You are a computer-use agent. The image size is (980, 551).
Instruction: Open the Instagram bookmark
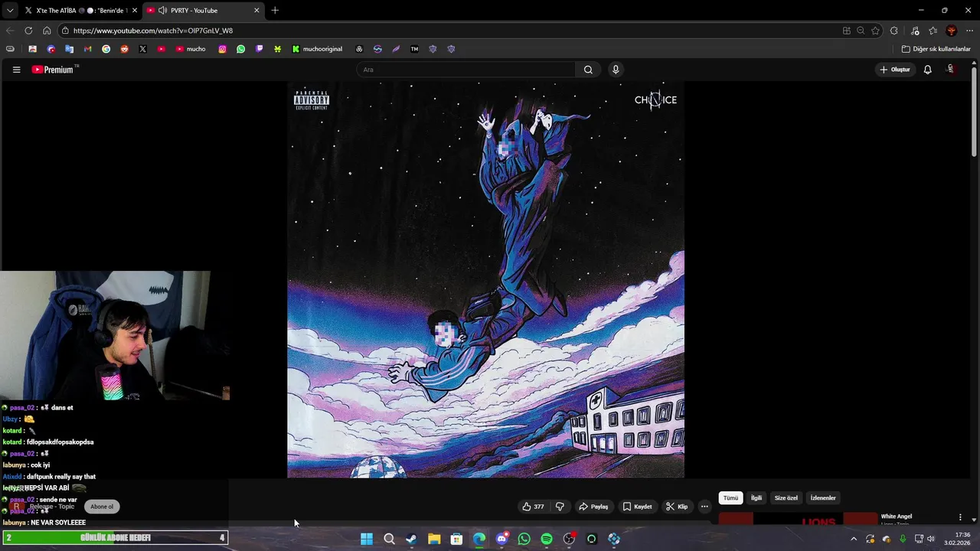click(223, 49)
